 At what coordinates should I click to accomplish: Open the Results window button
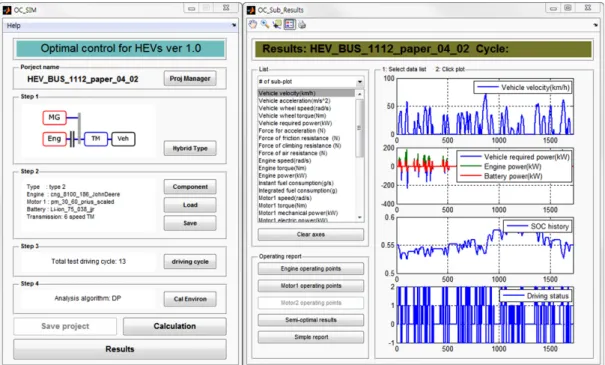(120, 349)
